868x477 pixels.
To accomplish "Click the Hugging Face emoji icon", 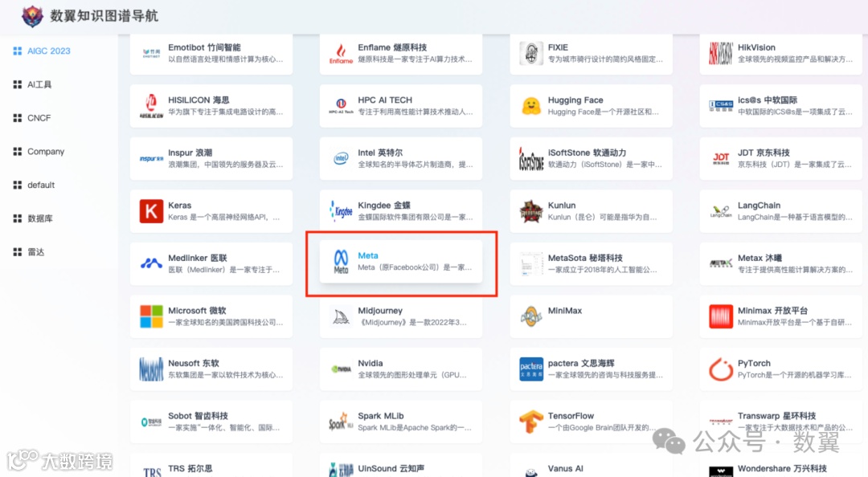I will (531, 106).
